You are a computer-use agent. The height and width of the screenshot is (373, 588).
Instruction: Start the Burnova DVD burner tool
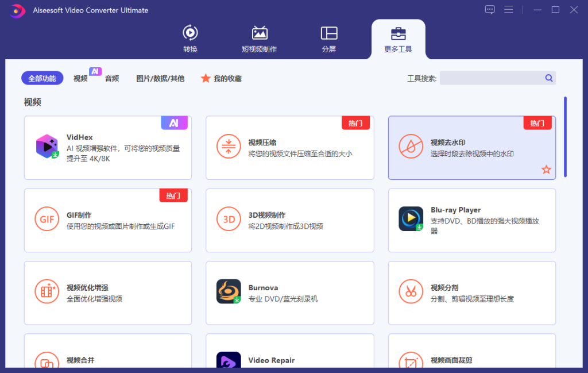pos(289,293)
